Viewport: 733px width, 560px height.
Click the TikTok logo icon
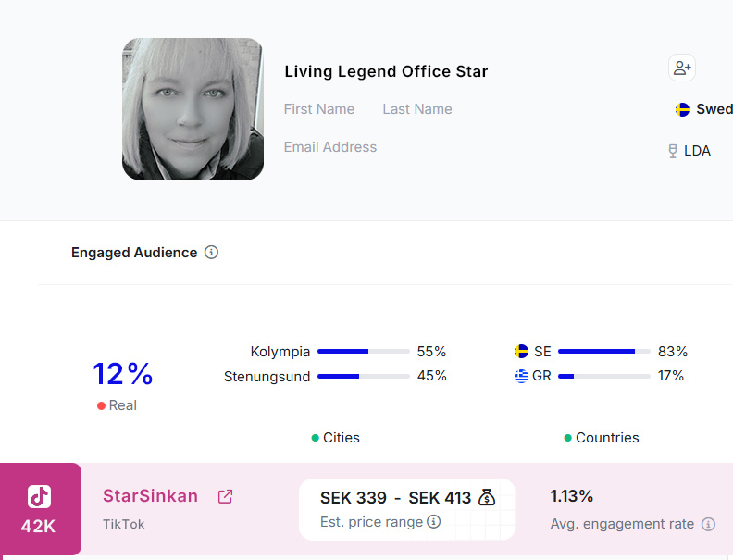pos(39,497)
